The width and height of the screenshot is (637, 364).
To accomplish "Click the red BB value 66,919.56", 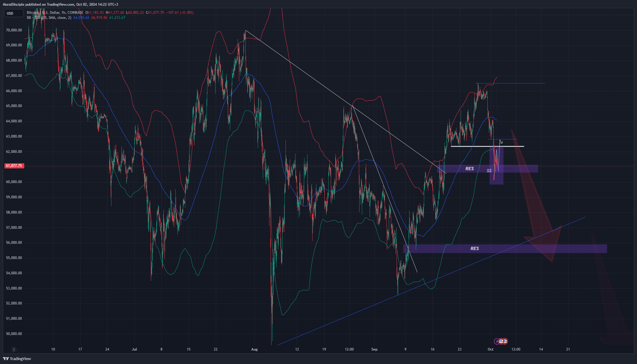I will 99,18.
